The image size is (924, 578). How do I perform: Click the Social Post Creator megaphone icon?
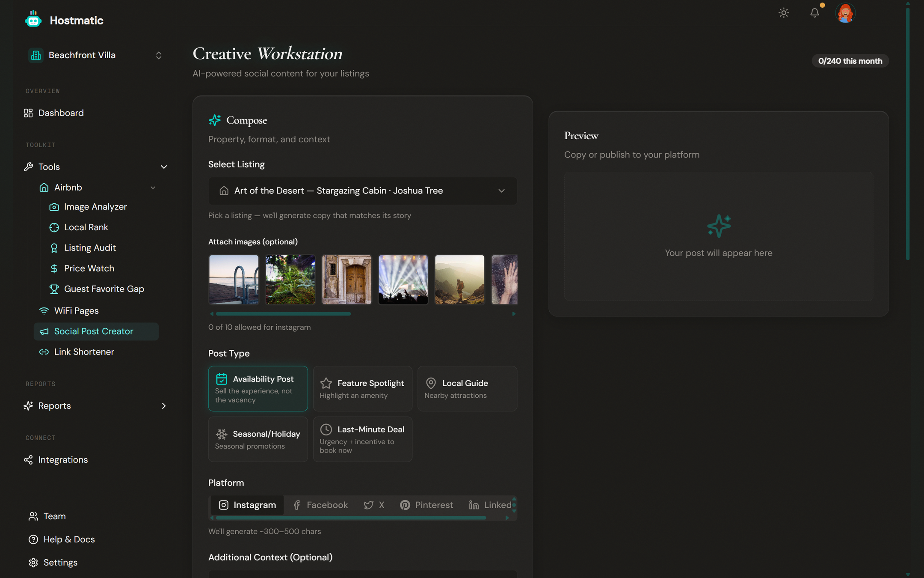coord(44,332)
